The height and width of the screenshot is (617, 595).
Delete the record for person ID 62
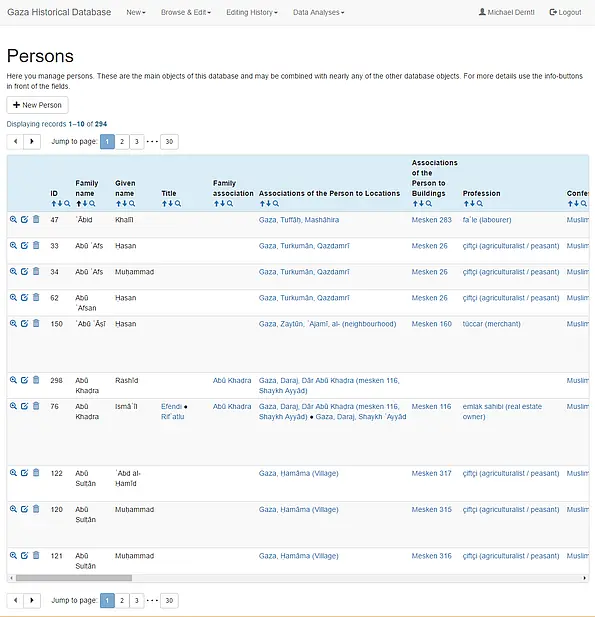(x=36, y=297)
